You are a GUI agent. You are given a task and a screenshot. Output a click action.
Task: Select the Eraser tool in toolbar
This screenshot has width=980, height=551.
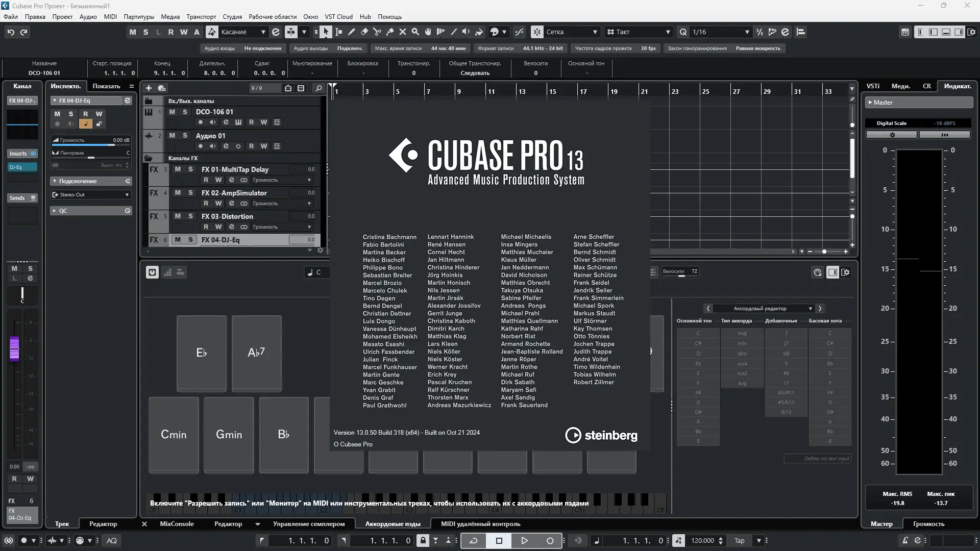click(364, 32)
